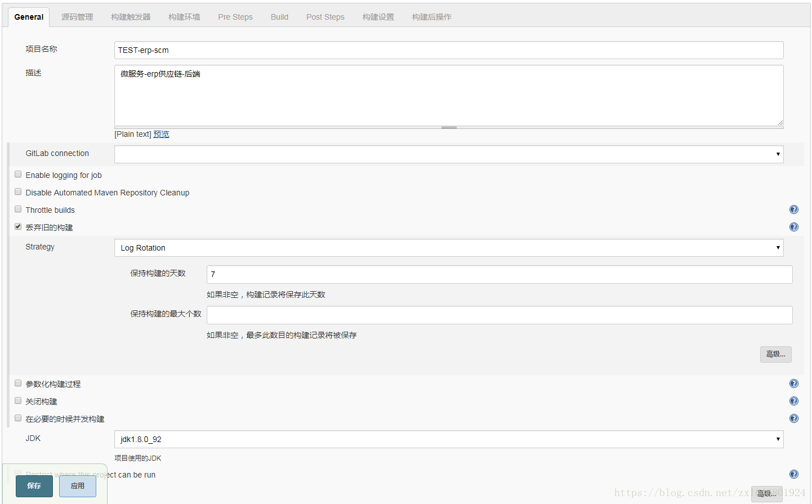Expand the Strategy Log Rotation dropdown
The width and height of the screenshot is (812, 504).
click(449, 248)
